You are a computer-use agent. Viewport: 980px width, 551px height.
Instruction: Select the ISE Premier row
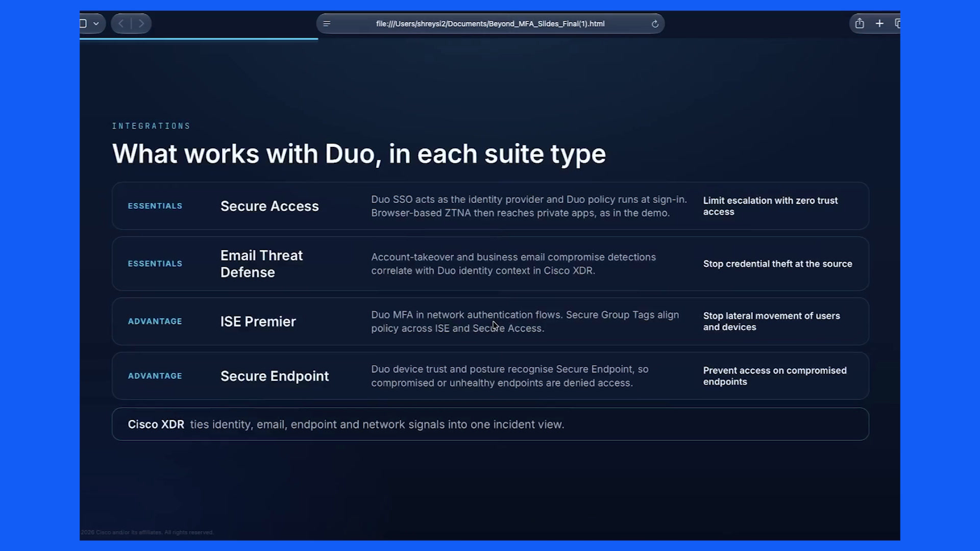pyautogui.click(x=490, y=321)
